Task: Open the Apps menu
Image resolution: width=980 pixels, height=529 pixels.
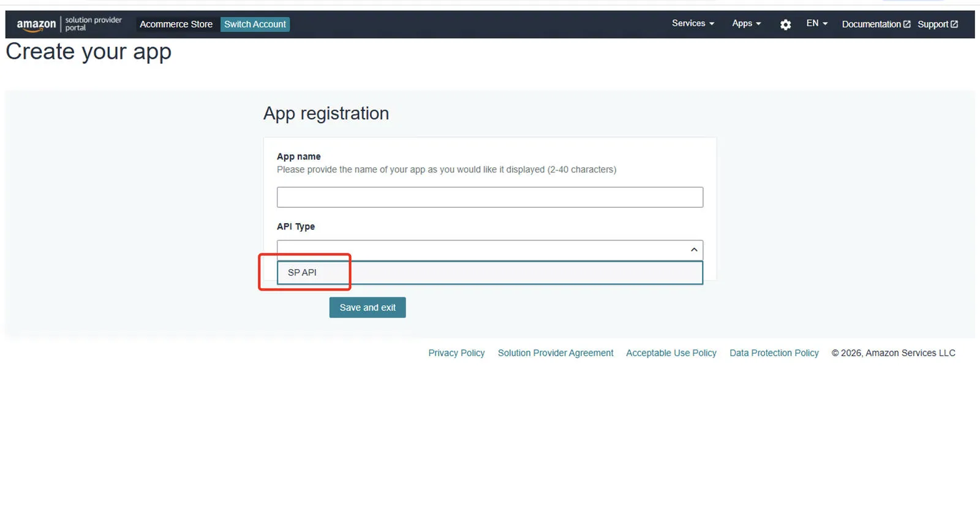Action: (742, 23)
